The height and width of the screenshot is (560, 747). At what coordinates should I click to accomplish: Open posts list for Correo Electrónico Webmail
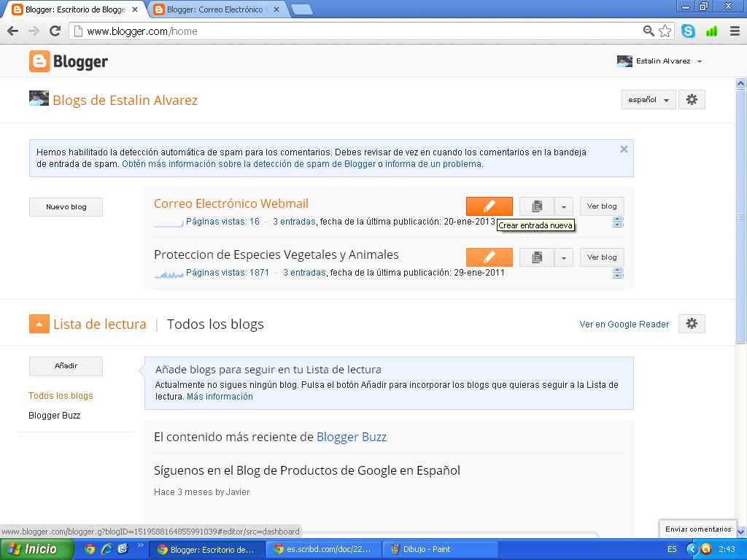[x=537, y=206]
